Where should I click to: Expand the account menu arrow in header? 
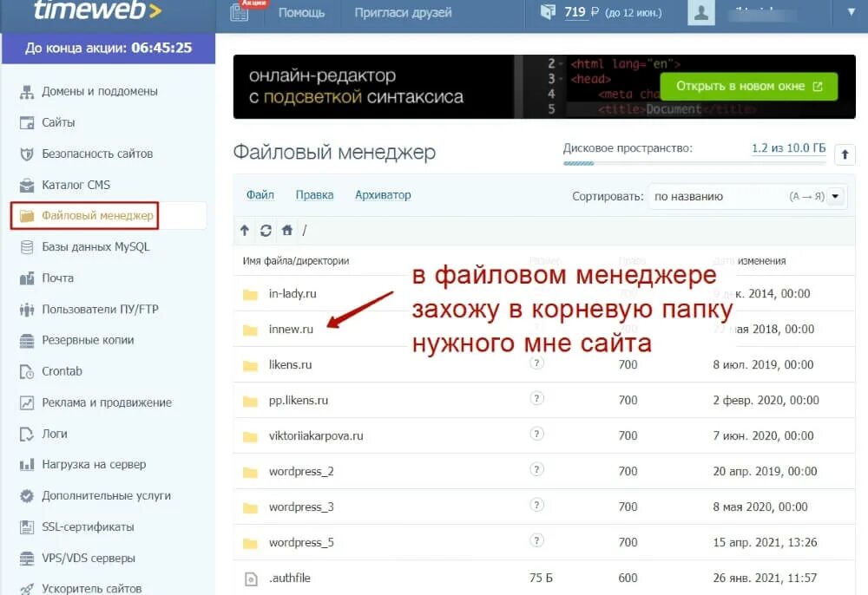pos(852,11)
